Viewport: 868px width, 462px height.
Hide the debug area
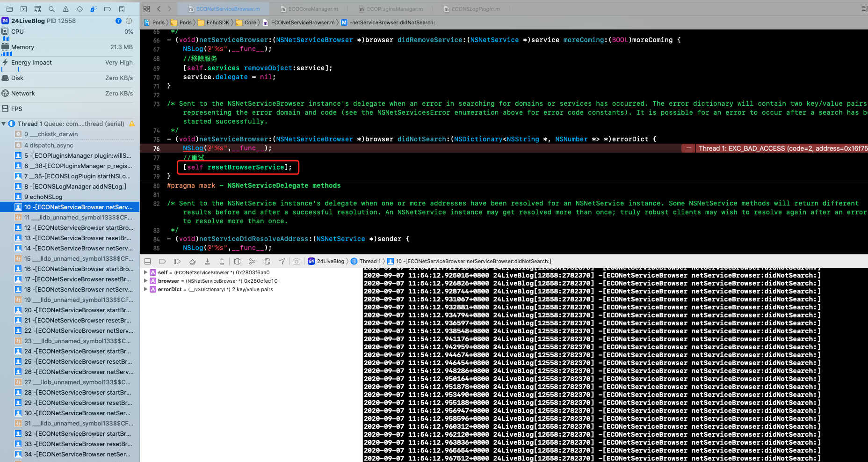pos(148,261)
